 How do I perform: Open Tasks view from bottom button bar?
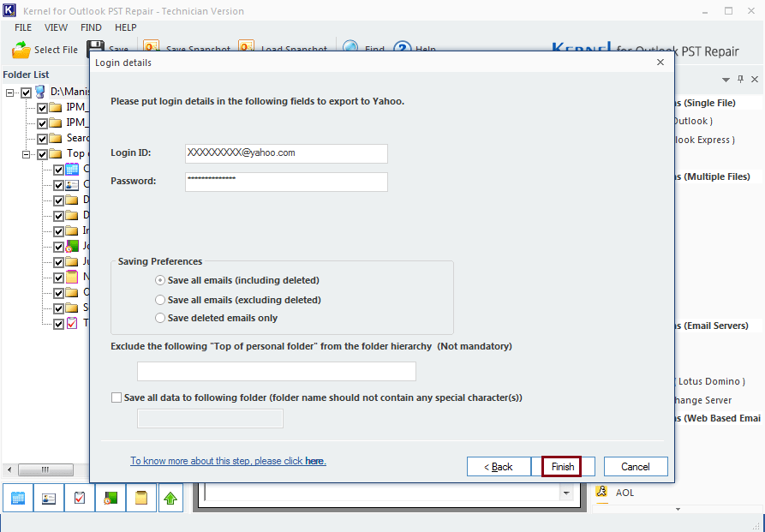(x=80, y=498)
